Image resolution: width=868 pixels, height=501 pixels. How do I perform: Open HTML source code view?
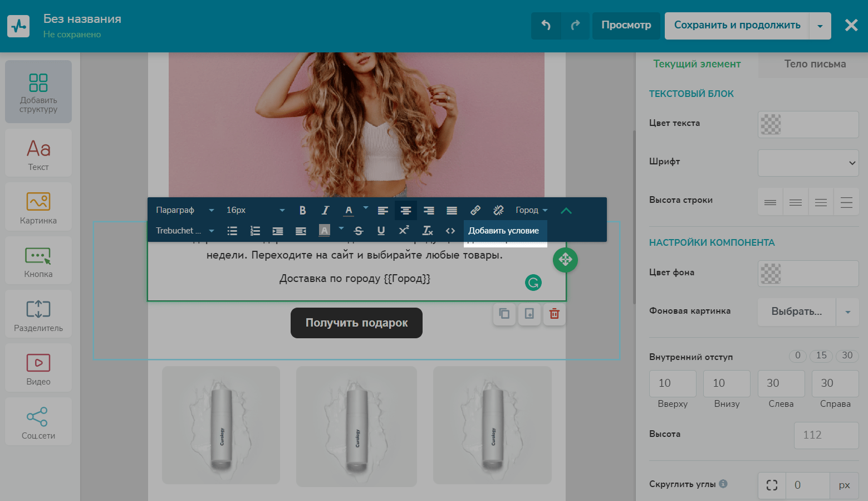click(450, 231)
